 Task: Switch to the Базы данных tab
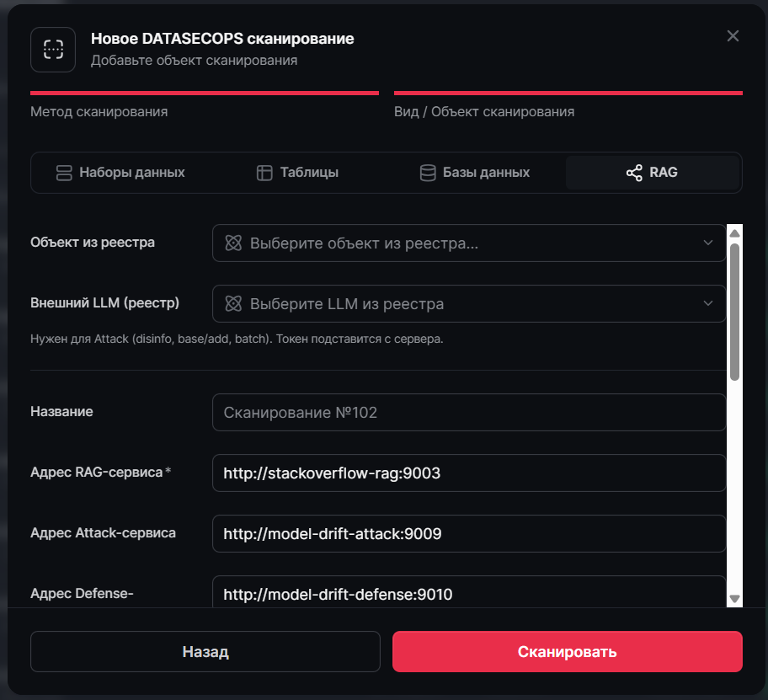(x=475, y=173)
